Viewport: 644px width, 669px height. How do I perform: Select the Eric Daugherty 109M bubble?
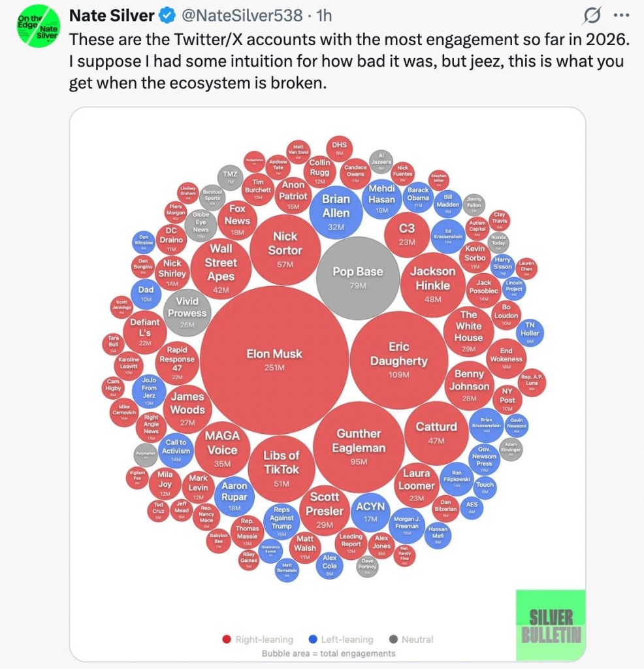point(398,359)
